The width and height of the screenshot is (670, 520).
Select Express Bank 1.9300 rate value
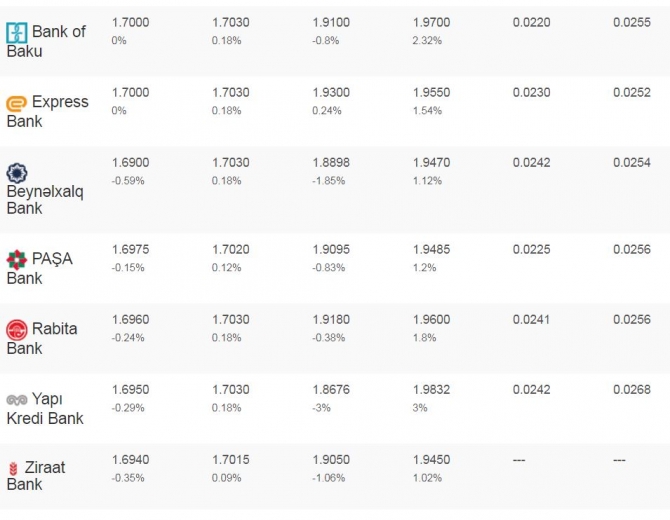tap(331, 92)
